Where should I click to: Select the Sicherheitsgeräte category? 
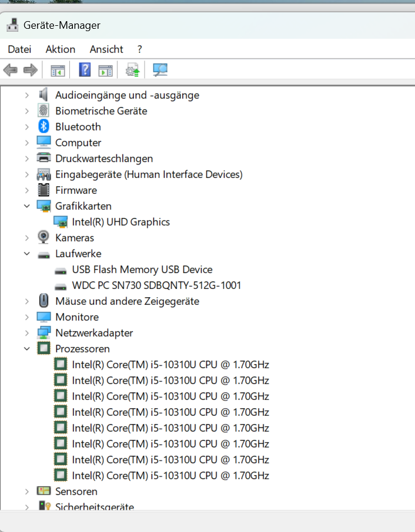95,506
